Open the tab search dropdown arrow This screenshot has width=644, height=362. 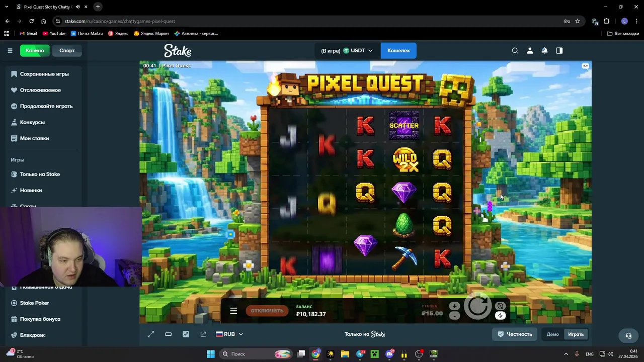click(x=7, y=7)
